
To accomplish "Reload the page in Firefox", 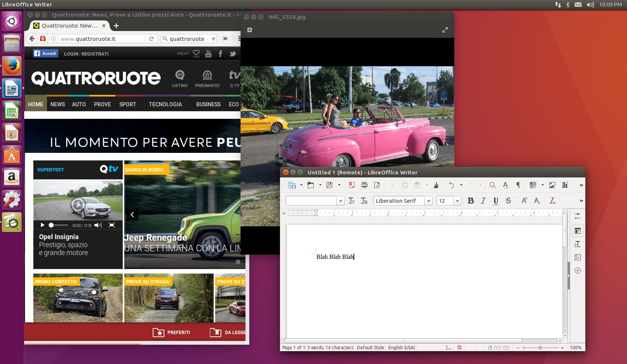I will pyautogui.click(x=151, y=39).
